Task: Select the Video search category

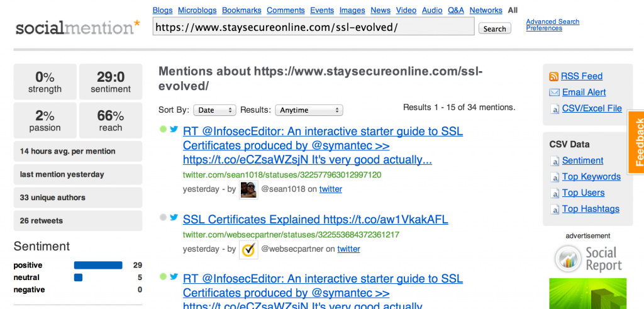Action: point(406,10)
